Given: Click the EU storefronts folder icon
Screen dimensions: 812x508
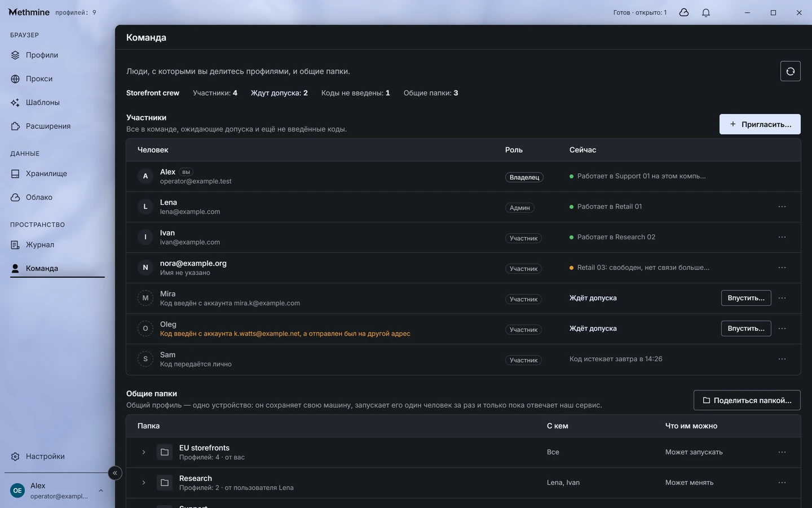Looking at the screenshot, I should (x=165, y=452).
